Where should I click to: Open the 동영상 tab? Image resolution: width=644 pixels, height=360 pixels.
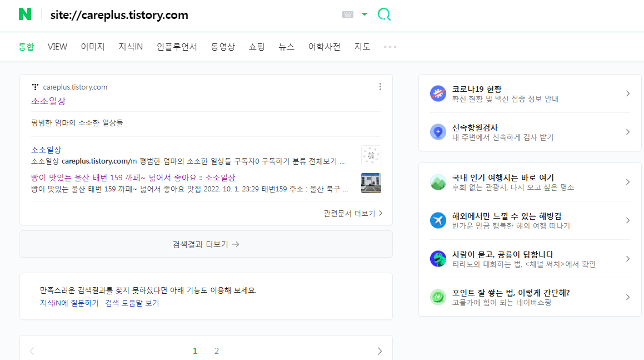point(223,47)
